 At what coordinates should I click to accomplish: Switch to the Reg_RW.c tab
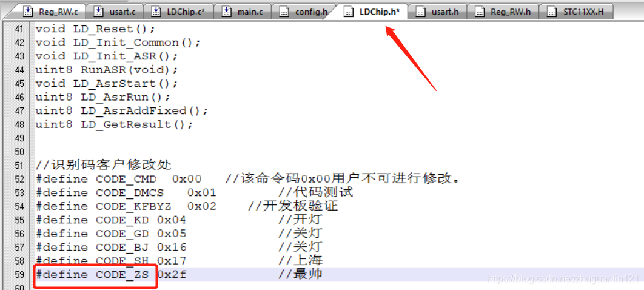(x=52, y=12)
